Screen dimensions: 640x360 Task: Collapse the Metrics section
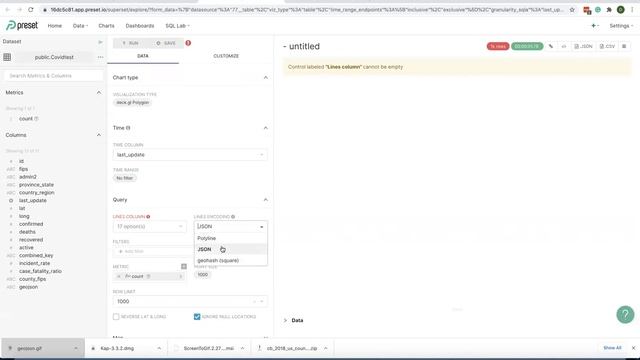pyautogui.click(x=99, y=93)
